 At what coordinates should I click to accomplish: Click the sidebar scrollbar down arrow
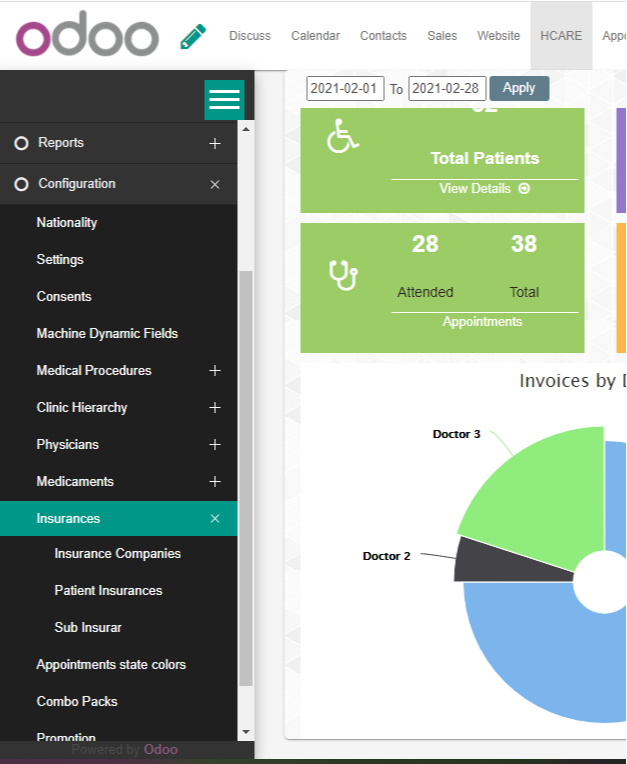pyautogui.click(x=247, y=733)
